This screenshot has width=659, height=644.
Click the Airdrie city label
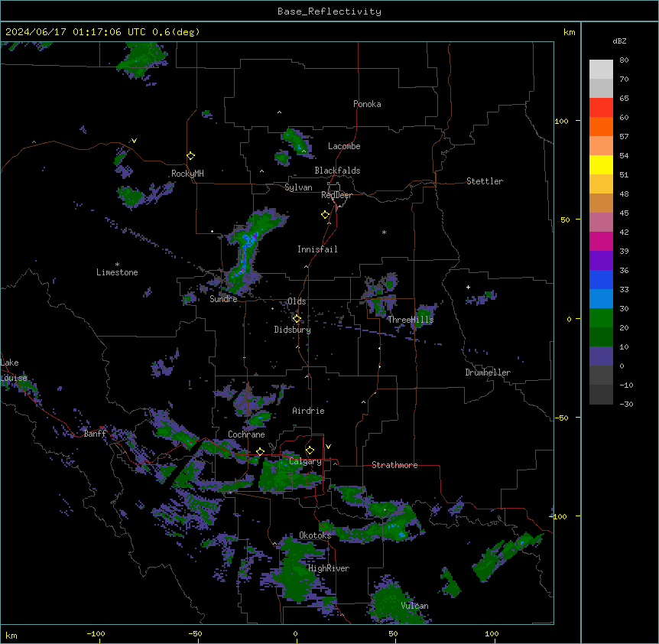pos(309,411)
